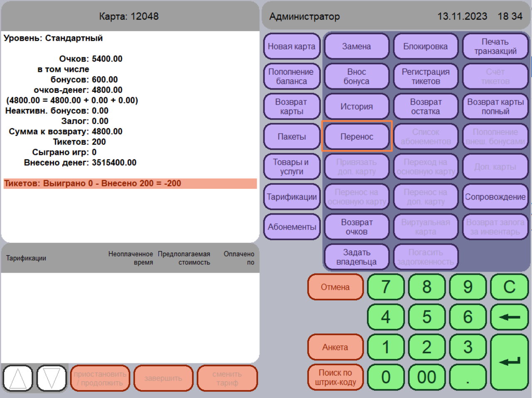This screenshot has height=398, width=532.
Task: Select the Возврат очков button
Action: click(357, 227)
